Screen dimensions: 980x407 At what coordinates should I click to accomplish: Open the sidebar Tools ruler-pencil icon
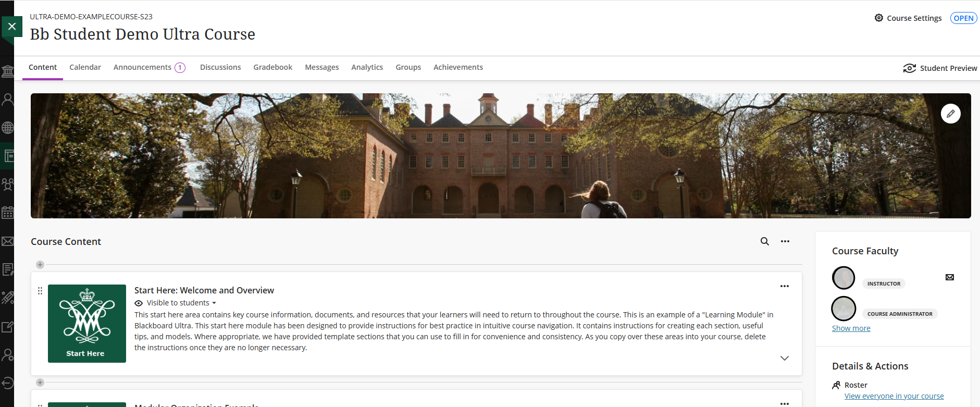pos(7,298)
